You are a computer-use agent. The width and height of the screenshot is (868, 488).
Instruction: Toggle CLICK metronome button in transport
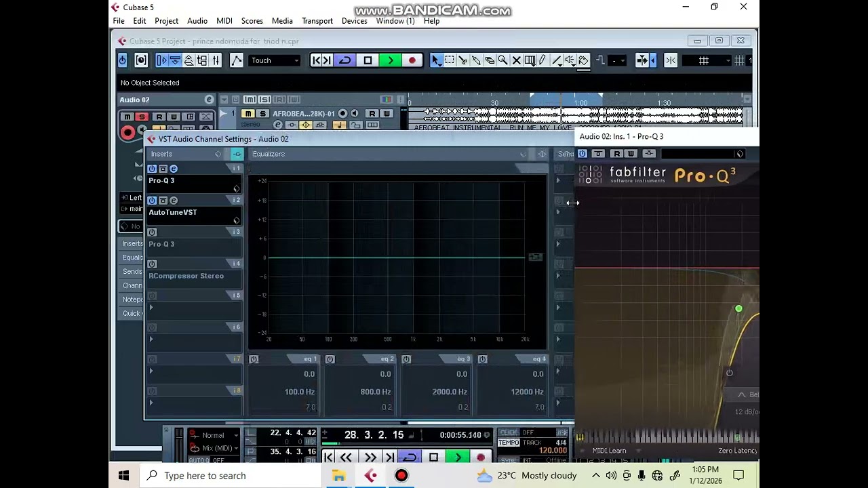click(507, 432)
